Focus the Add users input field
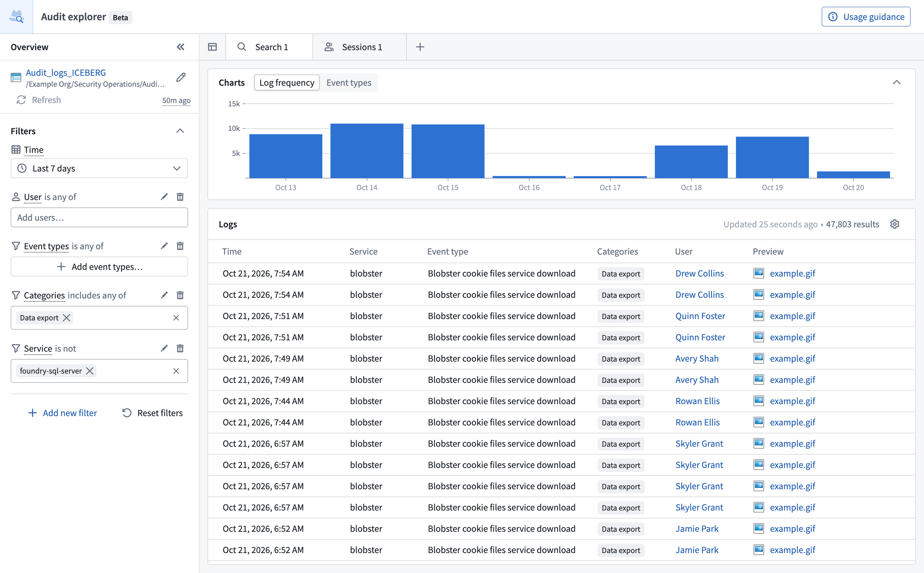This screenshot has height=573, width=924. [99, 217]
